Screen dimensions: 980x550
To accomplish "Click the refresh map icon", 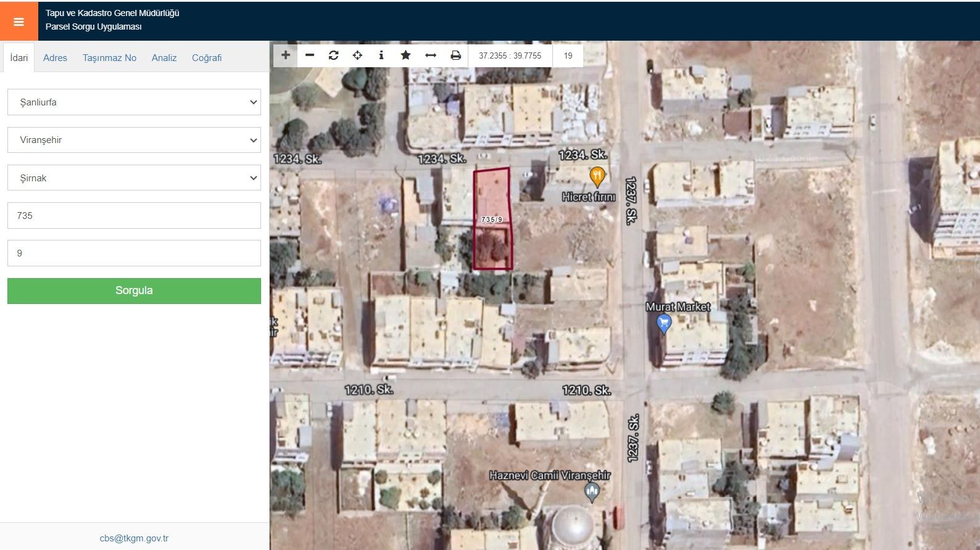I will pos(334,55).
